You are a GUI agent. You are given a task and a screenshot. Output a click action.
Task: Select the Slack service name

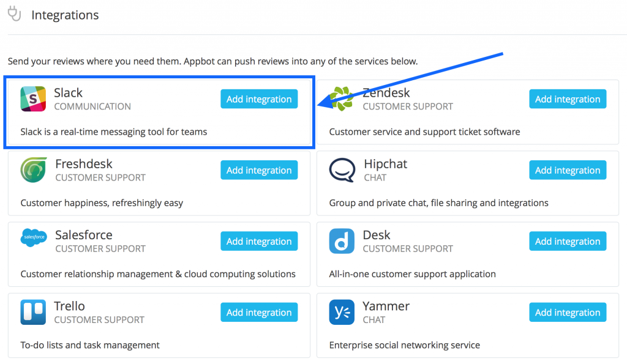click(x=69, y=93)
